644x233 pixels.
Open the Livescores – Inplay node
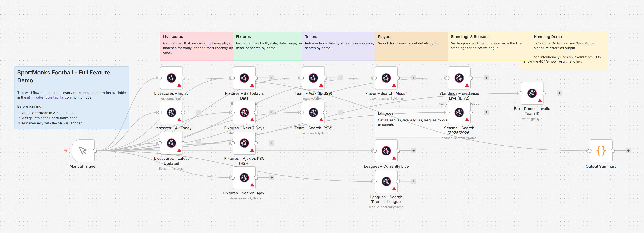point(171,78)
